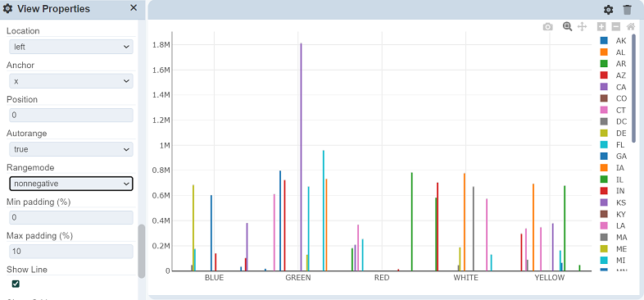Click MA legend entry
The image size is (644, 300).
click(x=613, y=237)
